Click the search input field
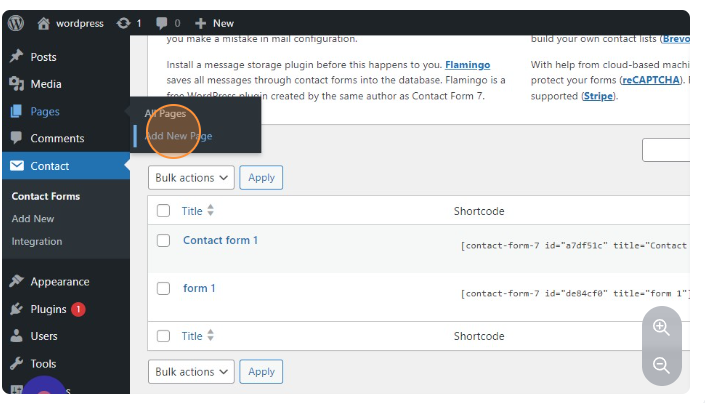This screenshot has width=705, height=403. click(x=666, y=151)
